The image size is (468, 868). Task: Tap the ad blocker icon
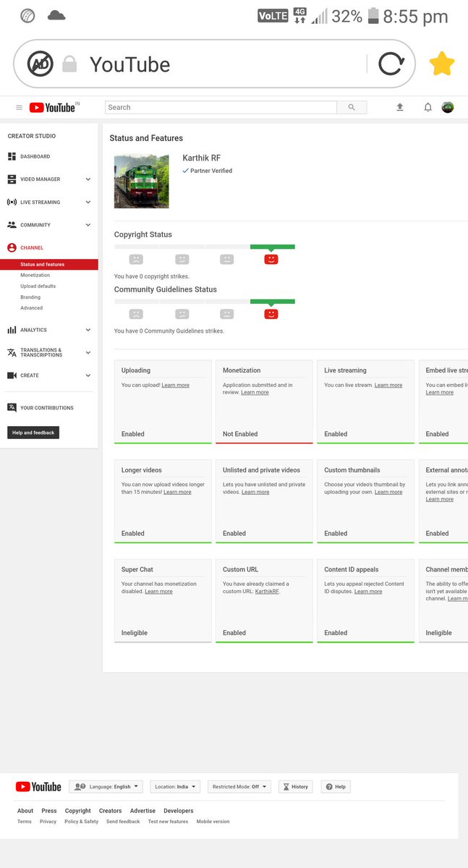[x=41, y=64]
